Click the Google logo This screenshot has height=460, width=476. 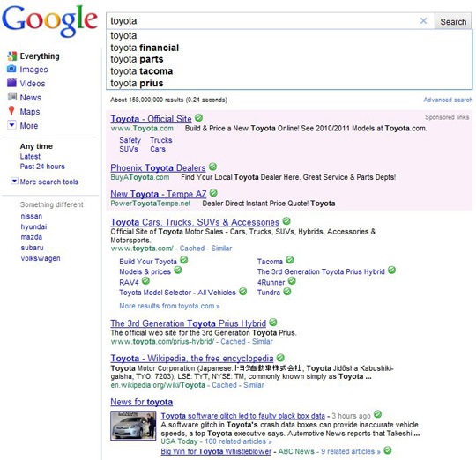point(49,20)
